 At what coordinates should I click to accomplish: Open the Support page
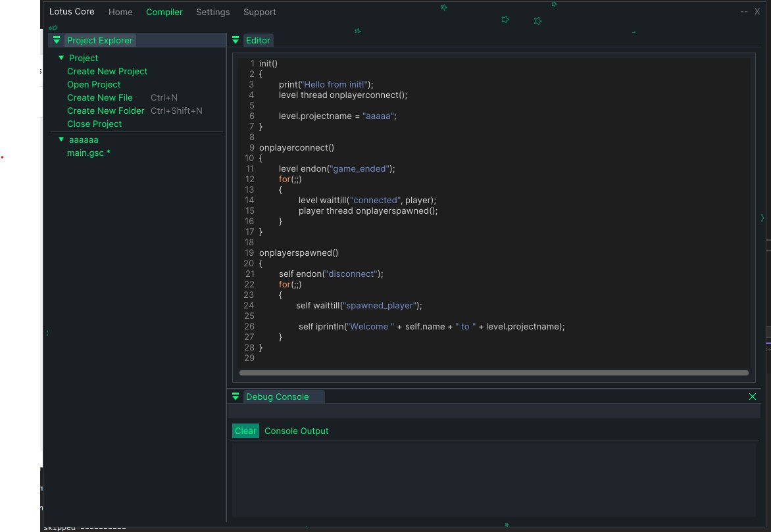click(259, 12)
